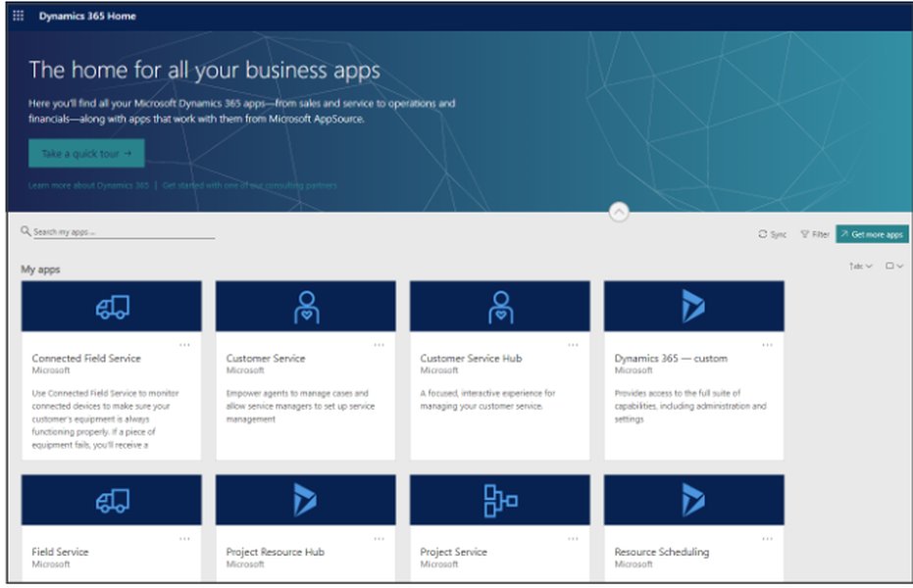Click the Project Service diagram icon
This screenshot has height=588, width=913.
point(500,501)
